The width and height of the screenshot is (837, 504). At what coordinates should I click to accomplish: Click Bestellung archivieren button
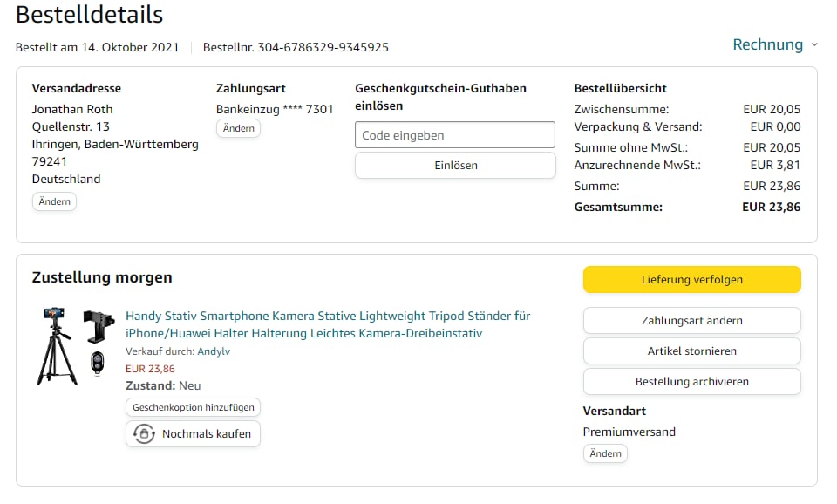pyautogui.click(x=691, y=381)
